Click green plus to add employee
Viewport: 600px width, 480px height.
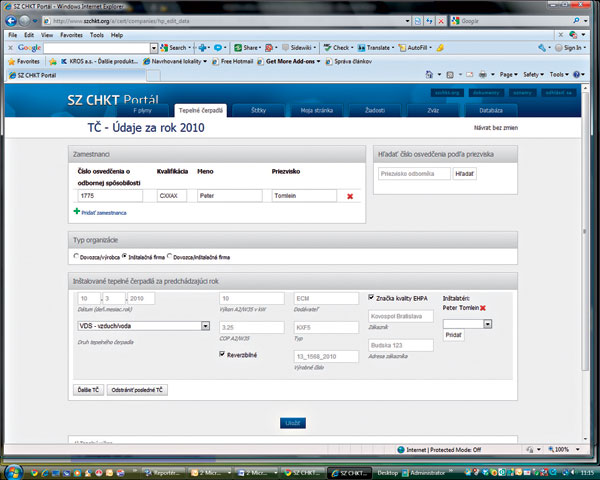point(77,212)
